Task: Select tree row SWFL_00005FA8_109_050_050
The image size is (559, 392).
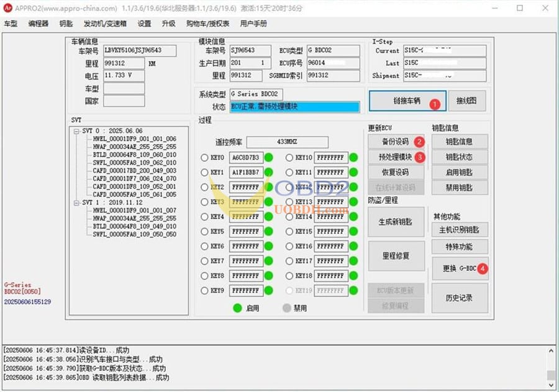Action: coord(134,234)
